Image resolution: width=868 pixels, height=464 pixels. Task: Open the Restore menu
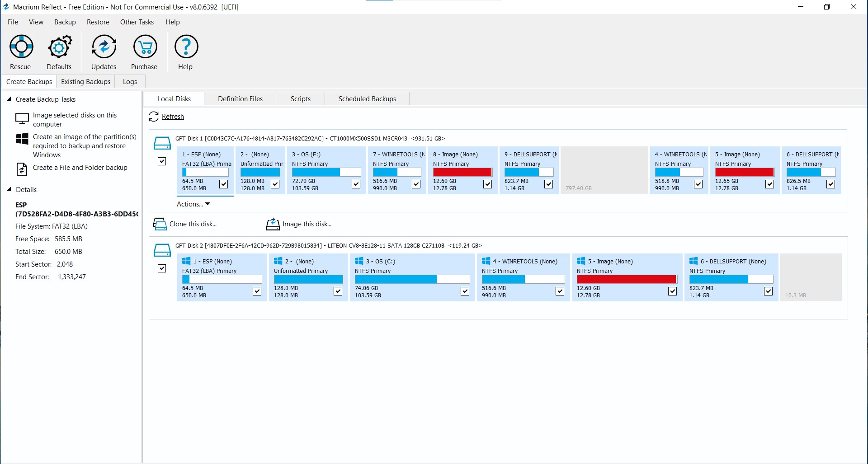coord(98,22)
